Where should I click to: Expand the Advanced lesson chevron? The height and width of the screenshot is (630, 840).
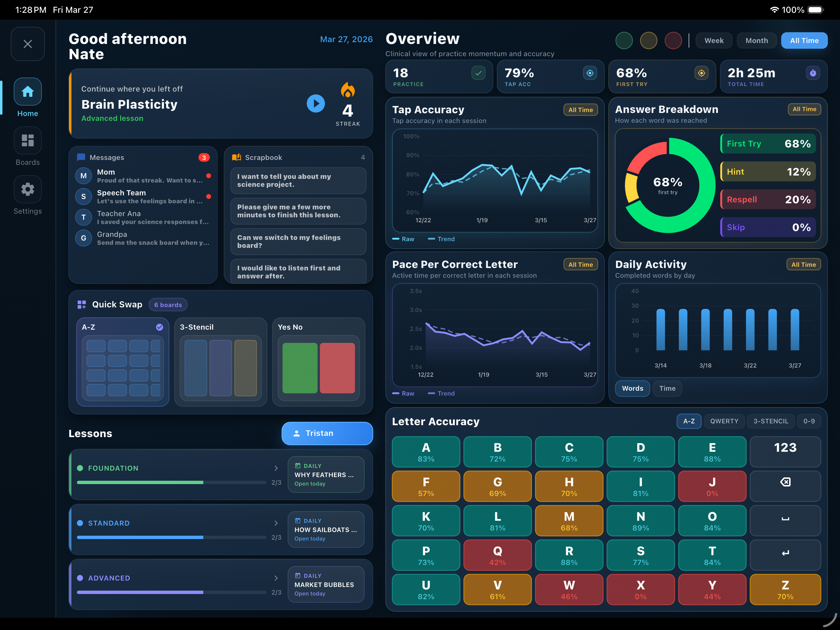click(276, 578)
